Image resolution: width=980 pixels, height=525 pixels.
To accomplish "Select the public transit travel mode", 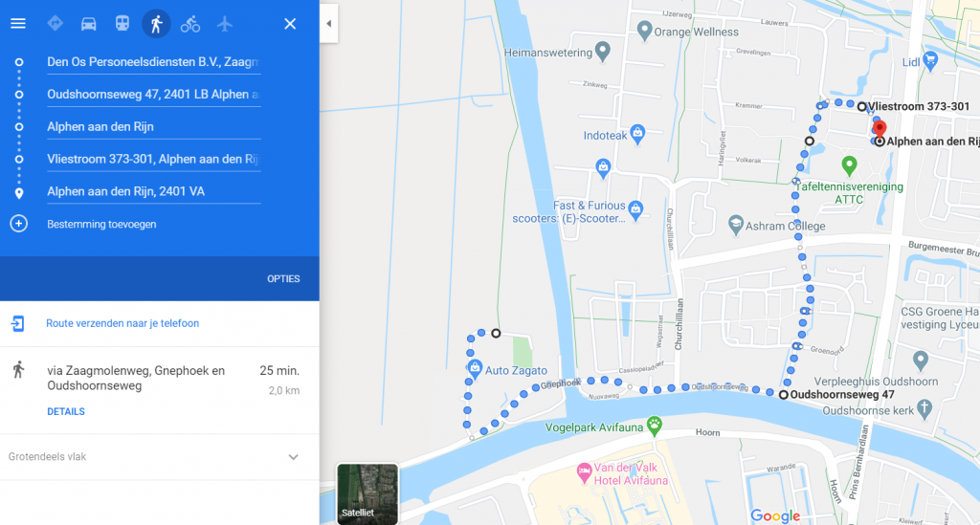I will (122, 24).
